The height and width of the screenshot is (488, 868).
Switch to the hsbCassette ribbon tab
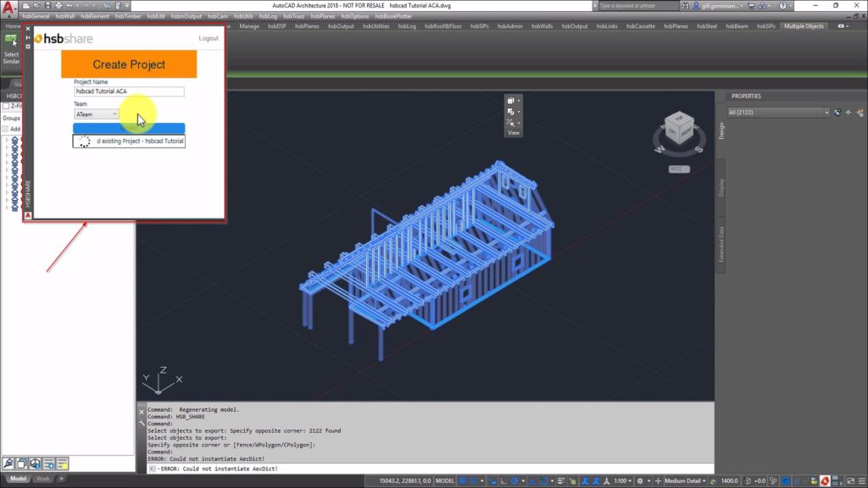click(x=641, y=26)
